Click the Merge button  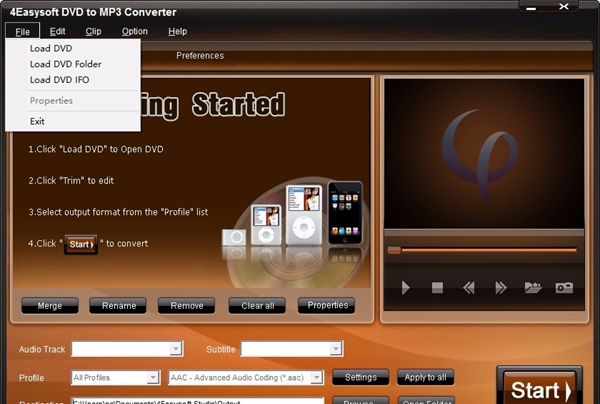tap(50, 306)
